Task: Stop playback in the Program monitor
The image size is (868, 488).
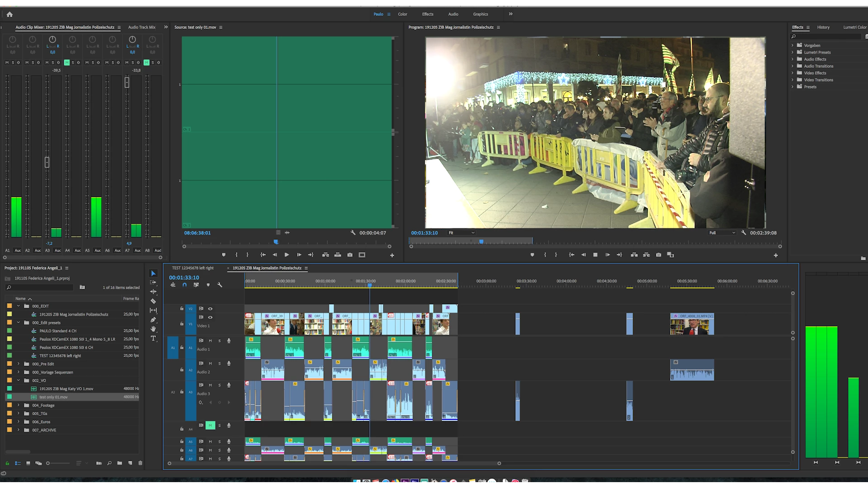Action: (595, 255)
